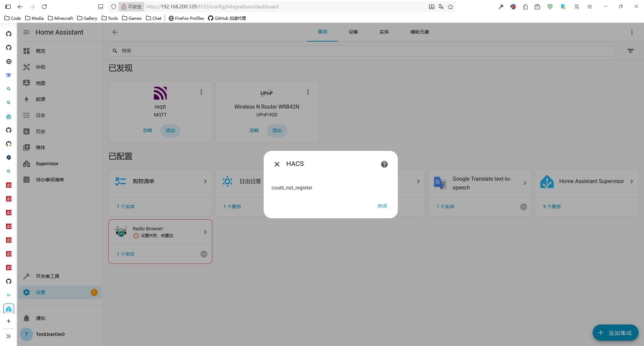Open 通知 notifications in sidebar
The image size is (644, 346).
coord(60,318)
